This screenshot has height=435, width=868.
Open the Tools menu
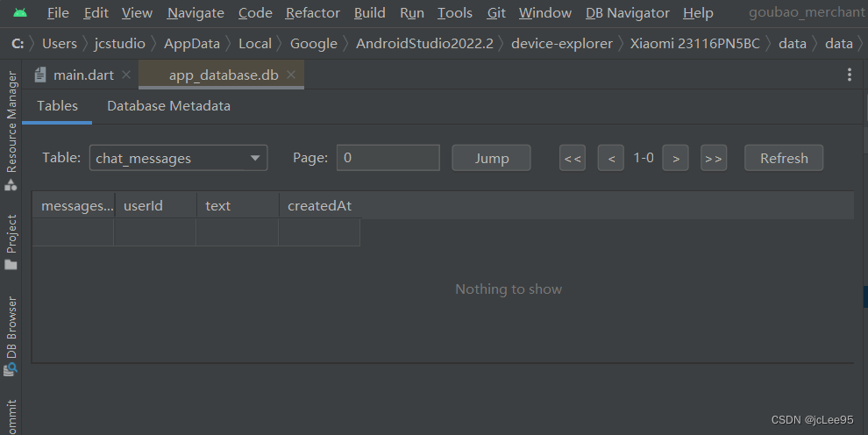(x=455, y=13)
